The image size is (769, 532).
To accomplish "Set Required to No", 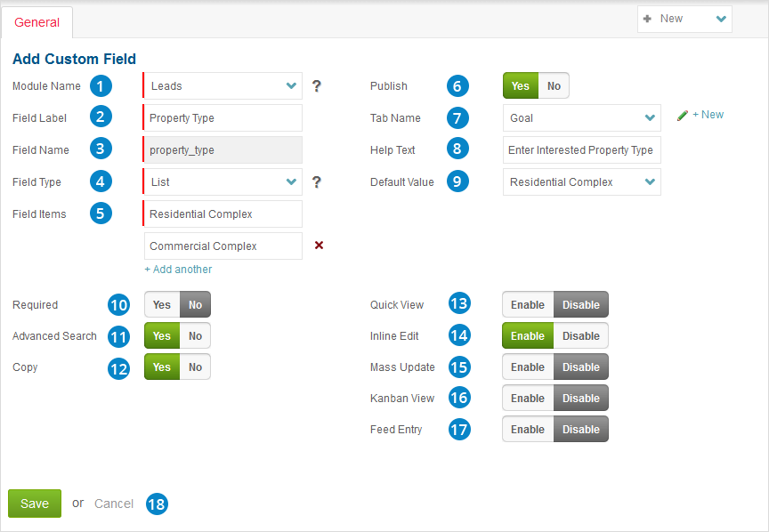I will pos(195,304).
